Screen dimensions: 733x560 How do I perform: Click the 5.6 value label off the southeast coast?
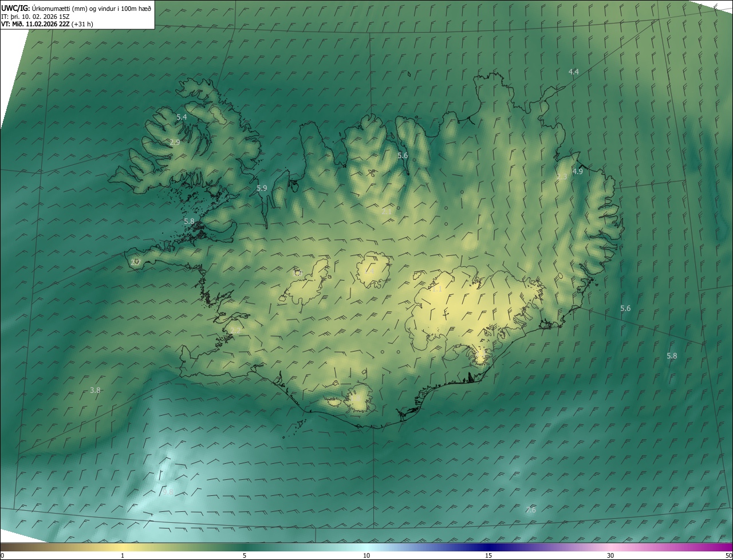click(625, 308)
